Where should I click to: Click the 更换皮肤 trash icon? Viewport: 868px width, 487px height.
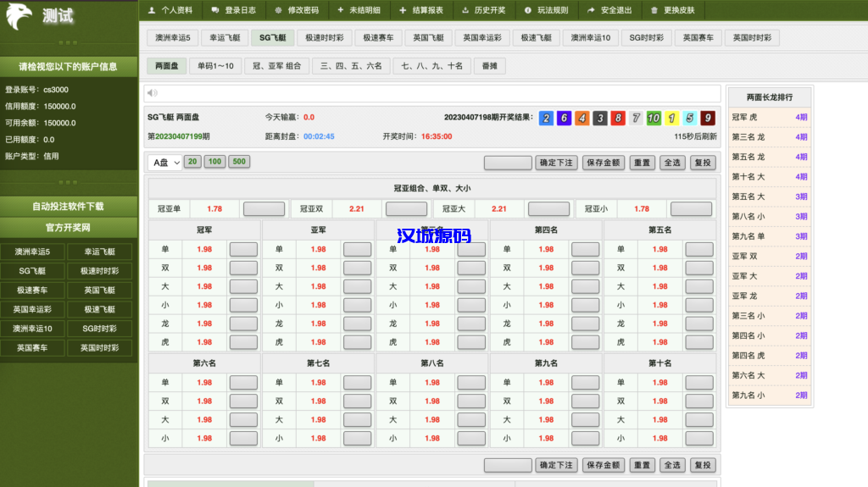(654, 10)
